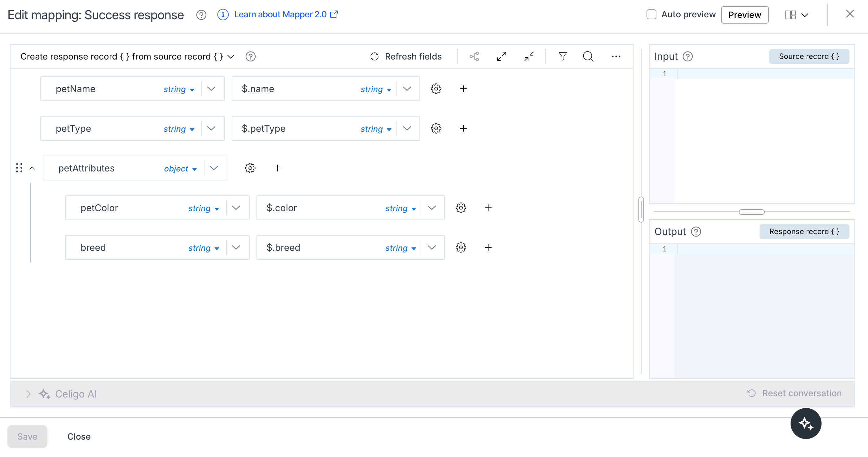The height and width of the screenshot is (457, 868).
Task: Select the Response record { } tab
Action: pyautogui.click(x=804, y=232)
